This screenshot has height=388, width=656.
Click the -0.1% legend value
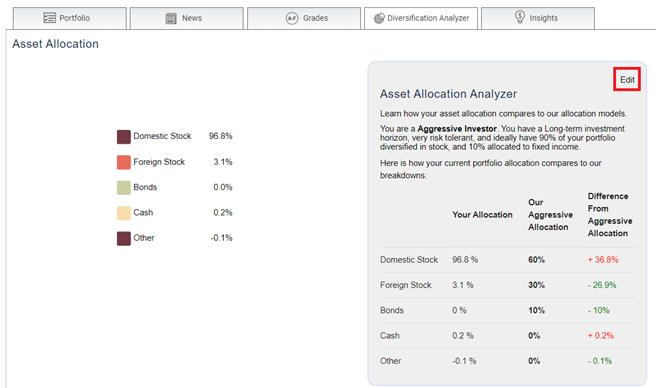tap(221, 238)
